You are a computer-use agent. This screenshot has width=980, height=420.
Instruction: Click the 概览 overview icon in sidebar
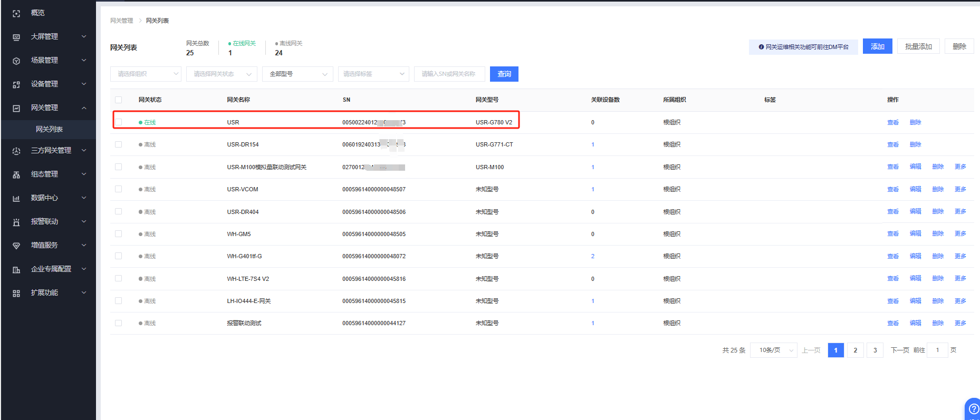(x=16, y=13)
